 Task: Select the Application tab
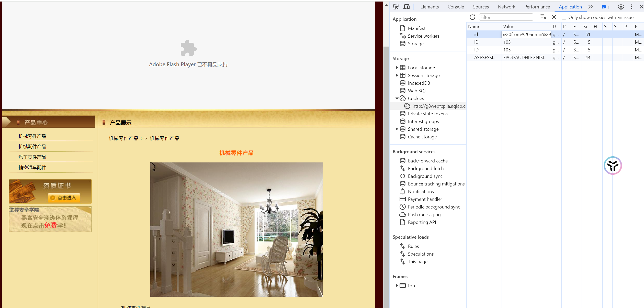coord(570,7)
